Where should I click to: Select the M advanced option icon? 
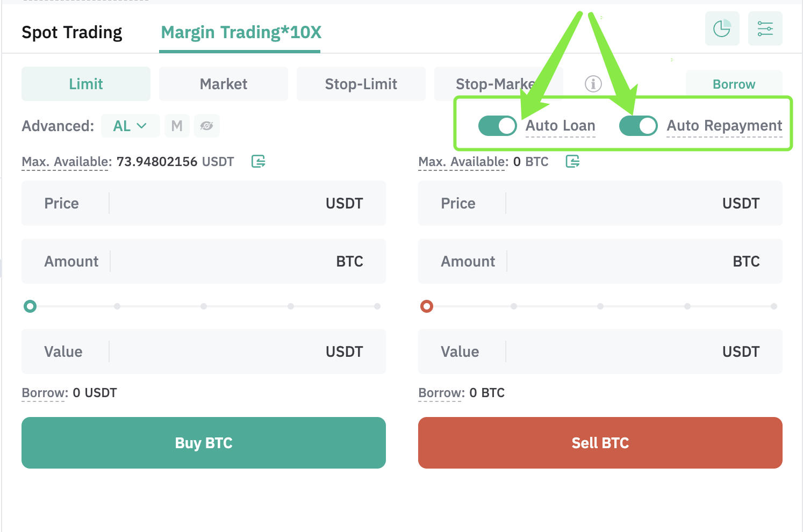[177, 126]
